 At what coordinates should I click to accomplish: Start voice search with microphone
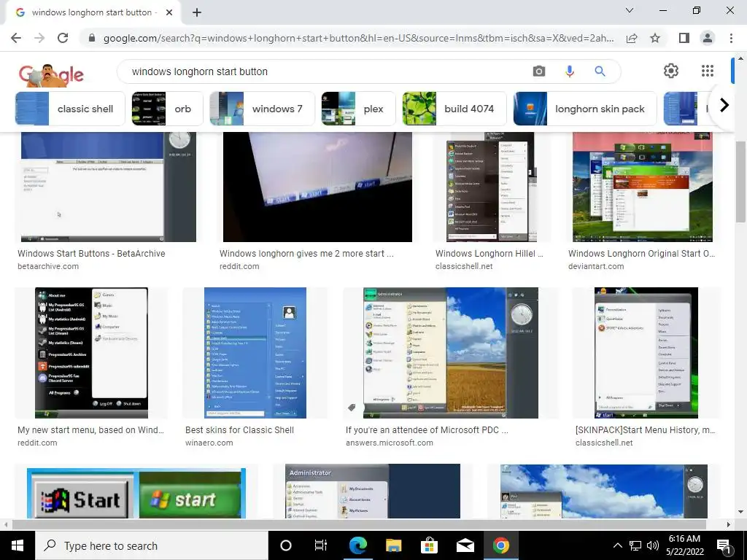pos(569,71)
